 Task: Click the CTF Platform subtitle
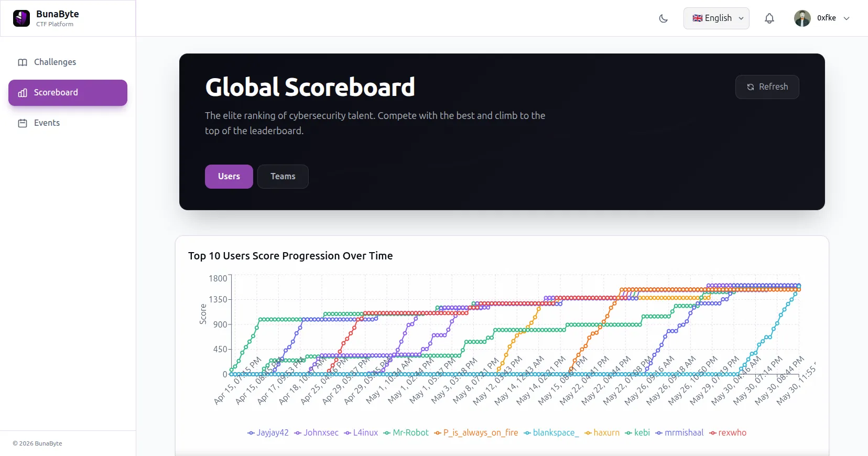pos(55,24)
